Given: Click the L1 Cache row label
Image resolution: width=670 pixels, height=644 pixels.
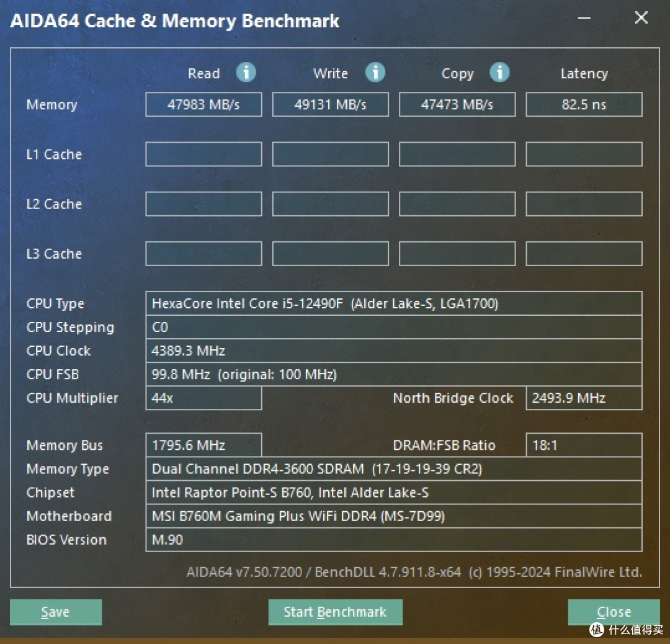Looking at the screenshot, I should pos(54,154).
